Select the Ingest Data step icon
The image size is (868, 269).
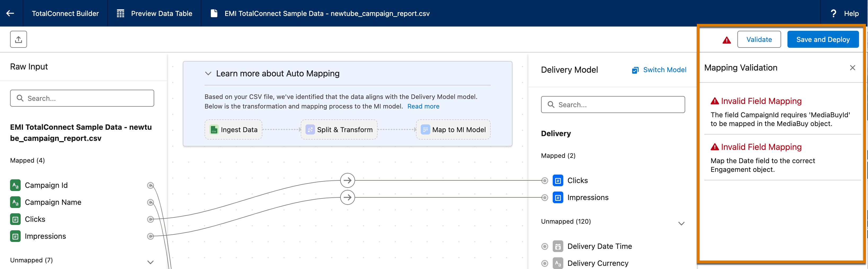pyautogui.click(x=214, y=129)
